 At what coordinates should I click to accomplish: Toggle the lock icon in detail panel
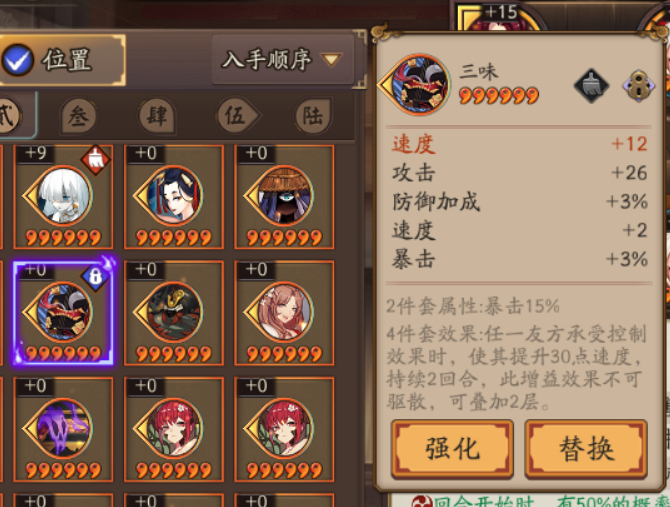tap(638, 85)
